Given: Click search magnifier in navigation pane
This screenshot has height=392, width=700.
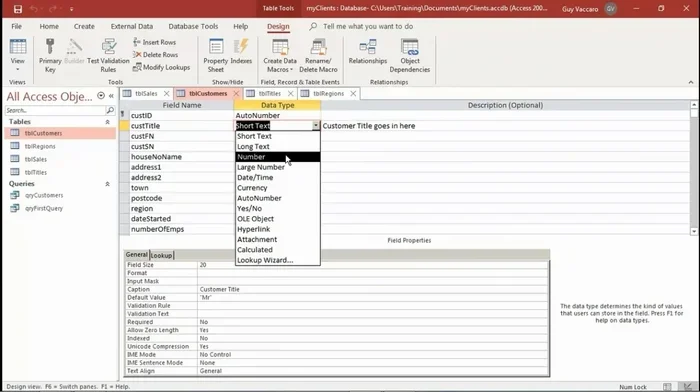Looking at the screenshot, I should [x=110, y=110].
